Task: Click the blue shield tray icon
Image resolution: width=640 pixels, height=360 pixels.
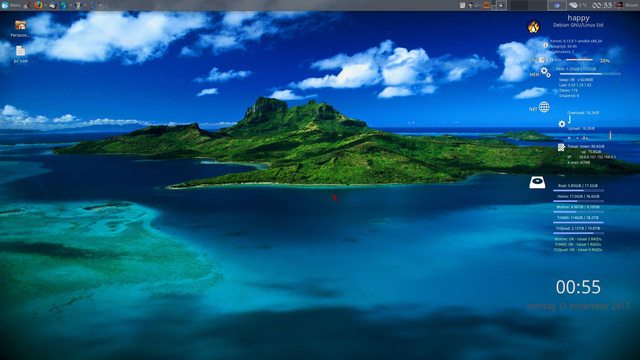Action: pyautogui.click(x=557, y=5)
